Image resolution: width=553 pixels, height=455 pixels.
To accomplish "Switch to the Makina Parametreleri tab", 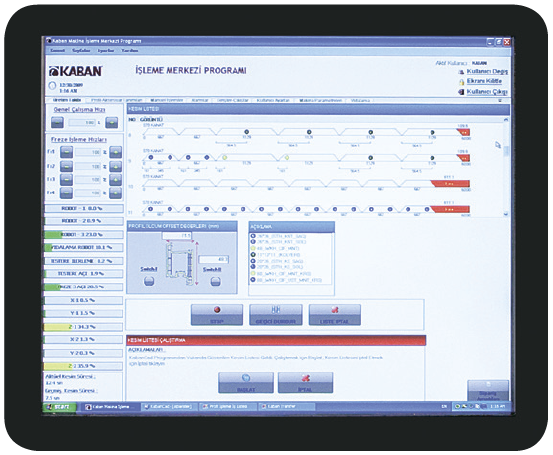I will tap(321, 100).
